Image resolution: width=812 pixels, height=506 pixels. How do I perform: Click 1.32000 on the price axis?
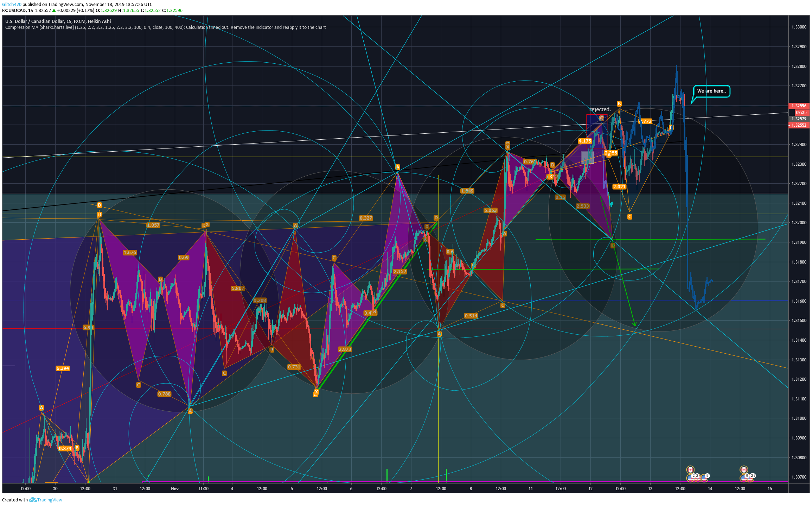coord(799,223)
